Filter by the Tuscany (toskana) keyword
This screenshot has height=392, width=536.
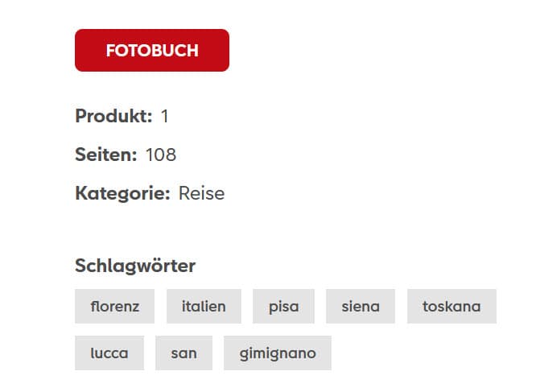click(451, 307)
